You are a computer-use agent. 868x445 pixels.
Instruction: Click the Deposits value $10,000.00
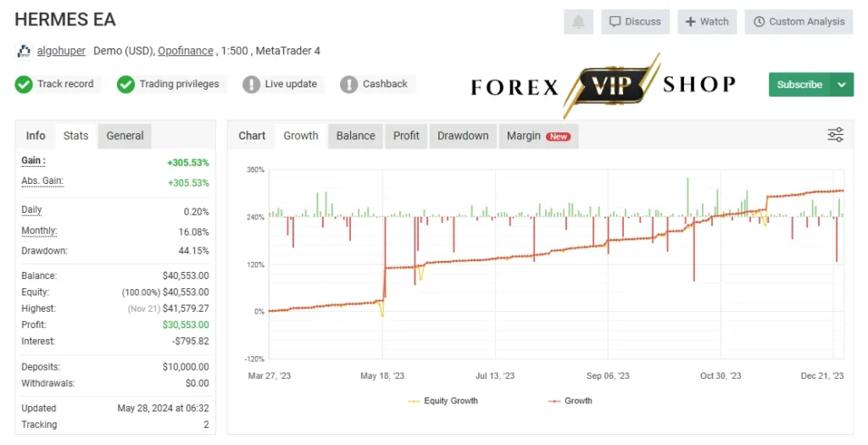(186, 367)
